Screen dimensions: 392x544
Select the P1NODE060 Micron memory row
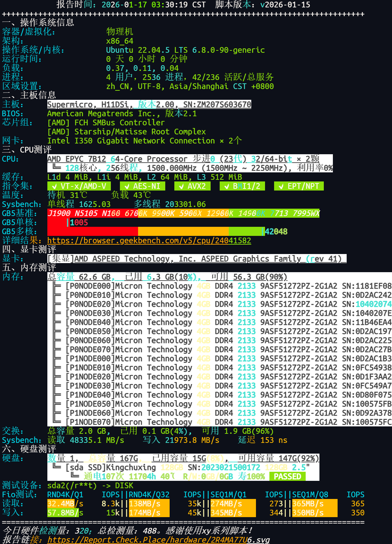click(222, 413)
